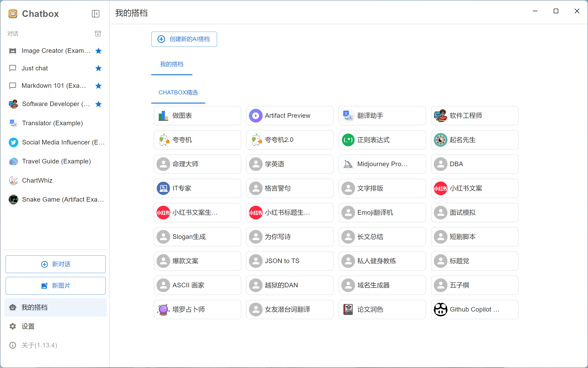Start a new chat with 新对话
Image resolution: width=588 pixels, height=368 pixels.
tap(56, 264)
